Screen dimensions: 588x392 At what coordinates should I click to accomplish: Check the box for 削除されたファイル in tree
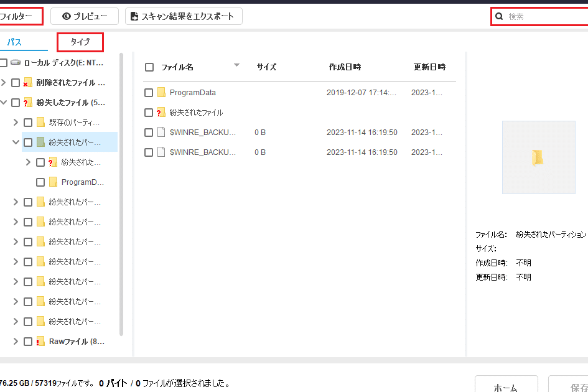click(x=16, y=83)
